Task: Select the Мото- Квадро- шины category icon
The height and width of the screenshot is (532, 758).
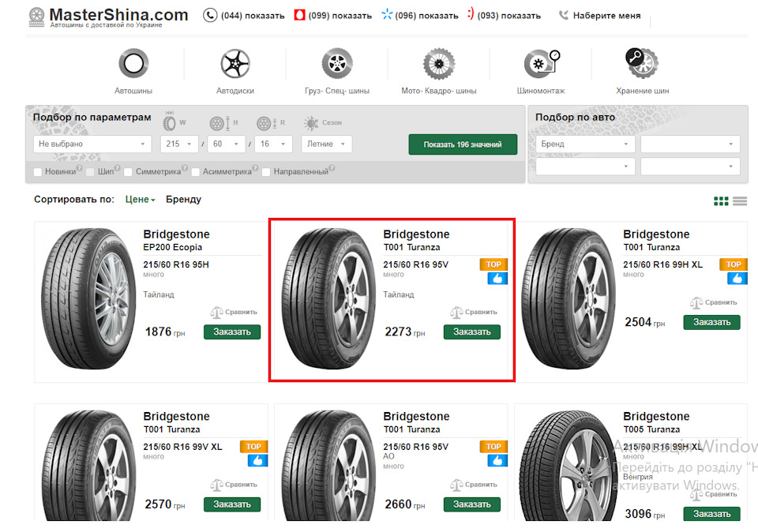Action: point(439,63)
